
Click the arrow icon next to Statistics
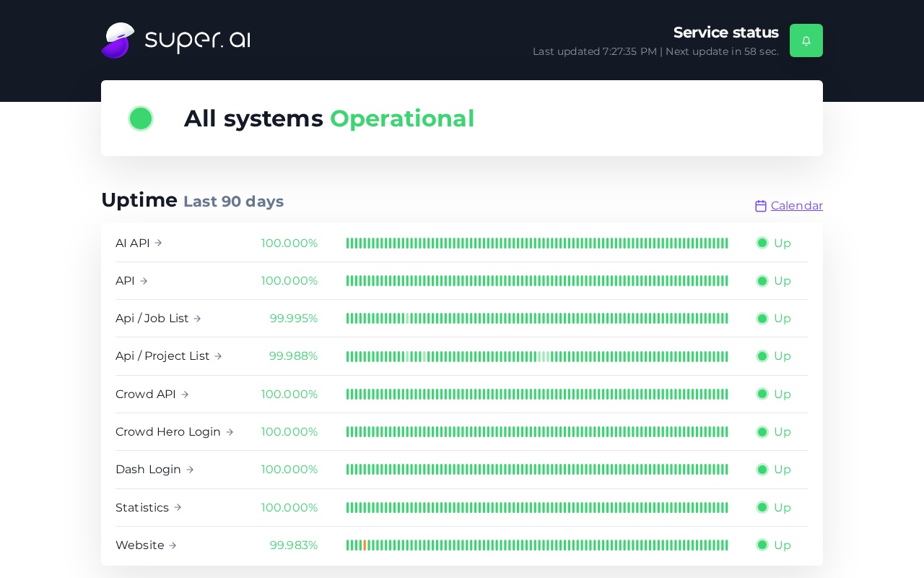click(178, 508)
